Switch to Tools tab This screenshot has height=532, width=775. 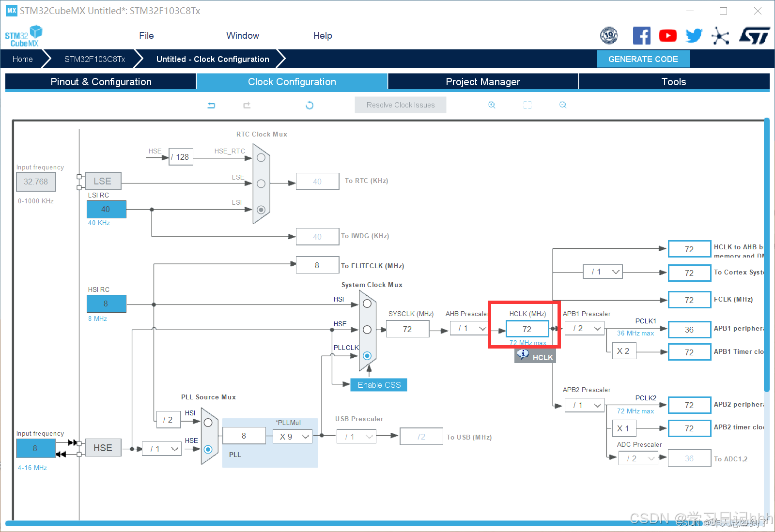coord(674,82)
